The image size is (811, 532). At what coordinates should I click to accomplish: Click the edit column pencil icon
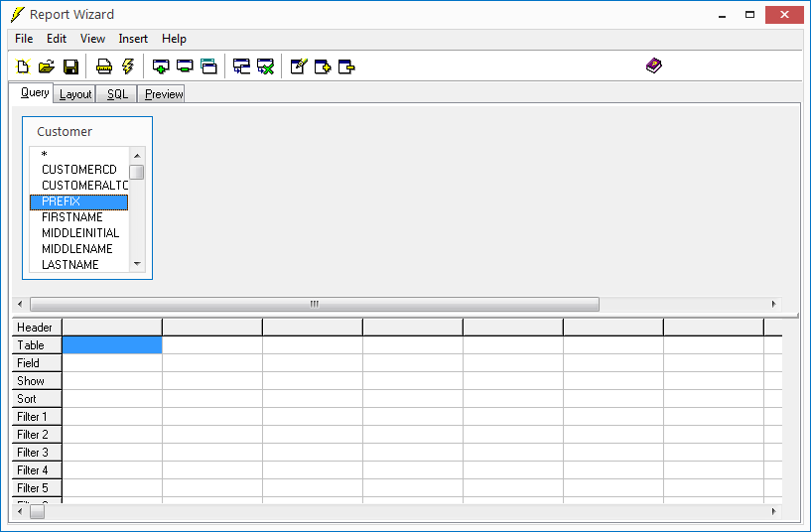(x=299, y=66)
